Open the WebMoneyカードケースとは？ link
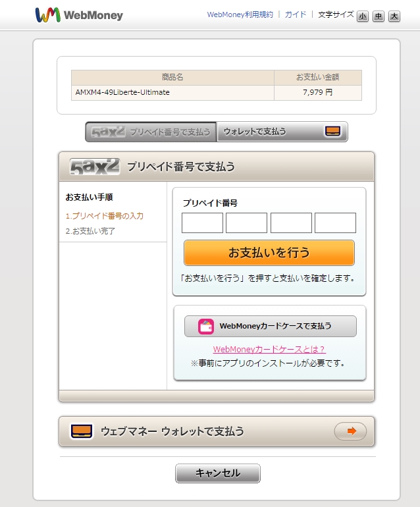Screen dimensions: 420x507 coord(269,349)
